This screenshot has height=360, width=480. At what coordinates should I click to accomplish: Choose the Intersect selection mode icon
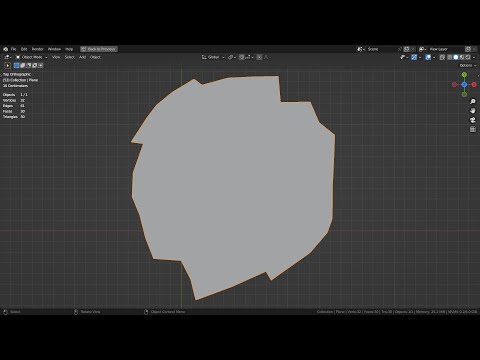click(41, 66)
